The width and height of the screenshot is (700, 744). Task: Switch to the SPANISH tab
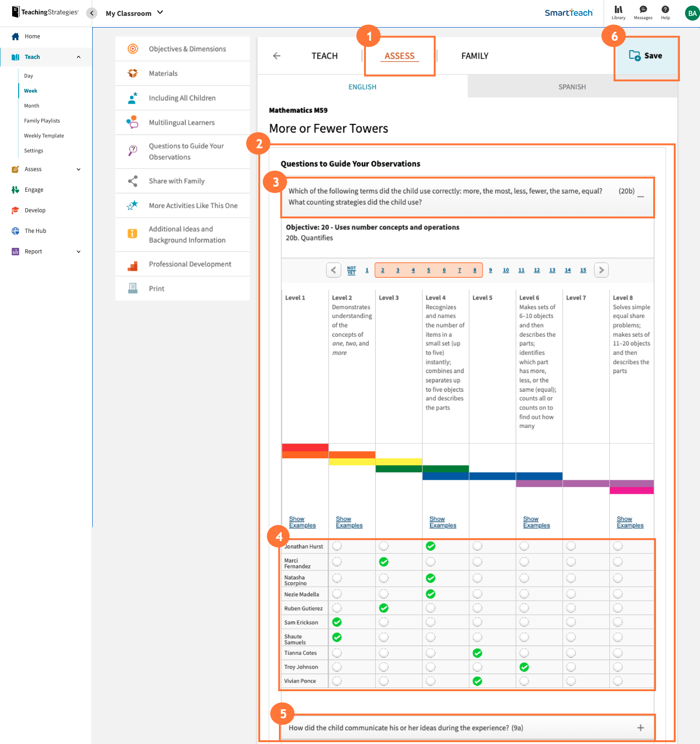(572, 87)
